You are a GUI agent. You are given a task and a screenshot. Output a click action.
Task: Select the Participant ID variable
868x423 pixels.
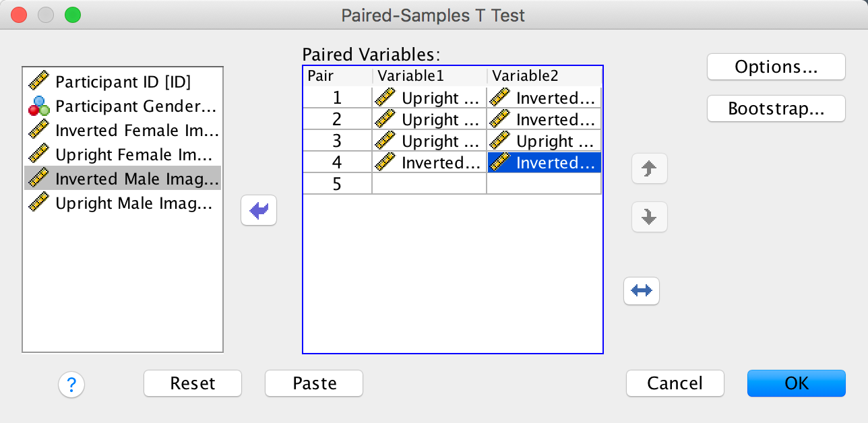pos(123,82)
